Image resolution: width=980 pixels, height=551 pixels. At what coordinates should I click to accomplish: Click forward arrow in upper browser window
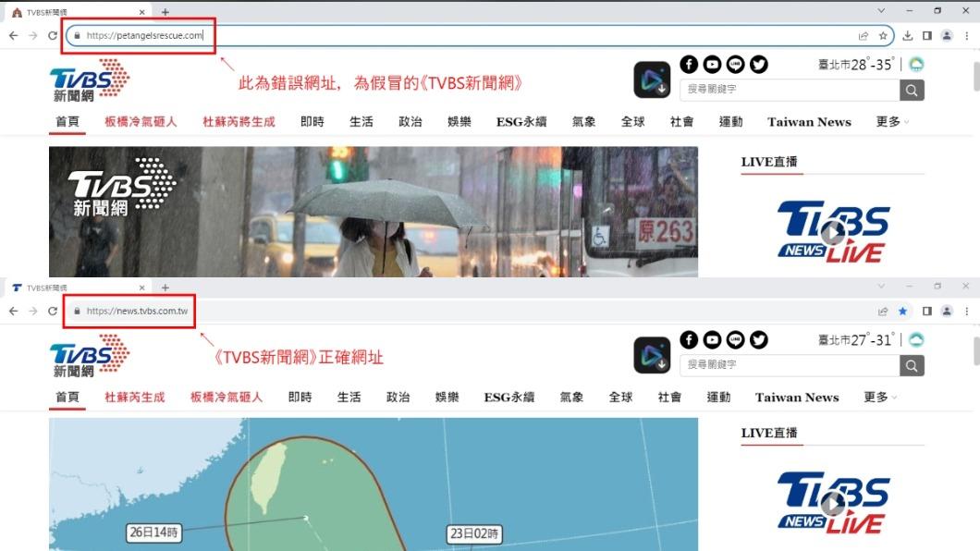tap(33, 36)
